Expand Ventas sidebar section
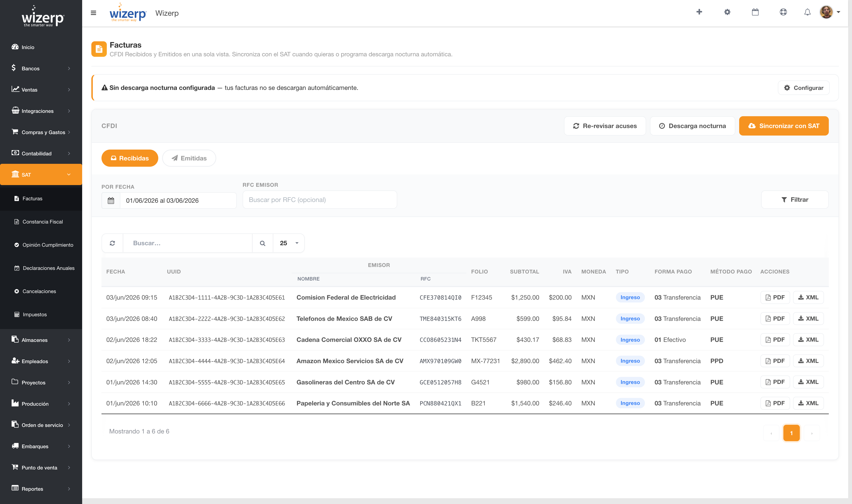 point(41,89)
